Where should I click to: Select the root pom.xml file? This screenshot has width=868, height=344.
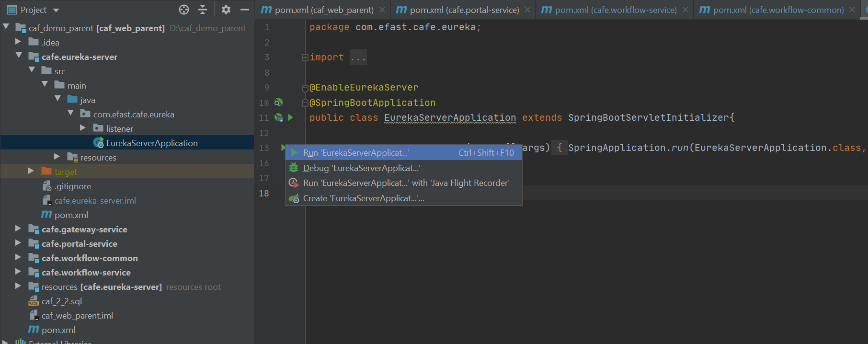click(127, 330)
